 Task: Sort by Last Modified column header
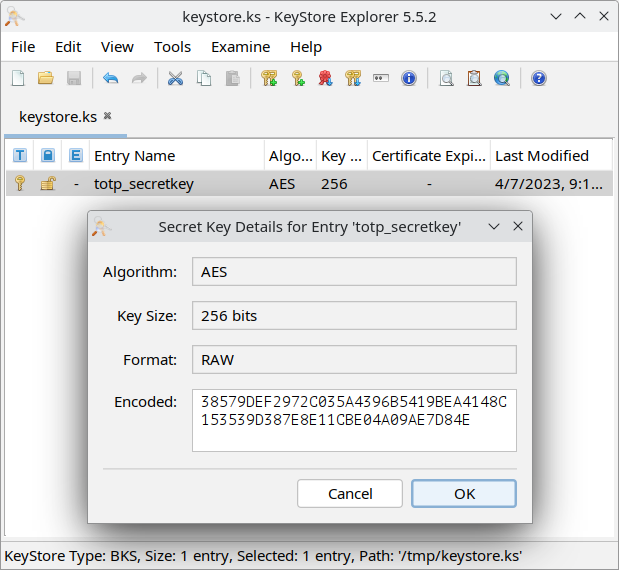551,156
